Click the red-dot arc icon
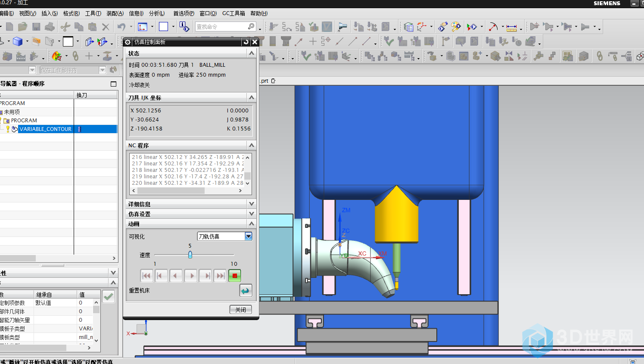The image size is (644, 364). [x=493, y=27]
